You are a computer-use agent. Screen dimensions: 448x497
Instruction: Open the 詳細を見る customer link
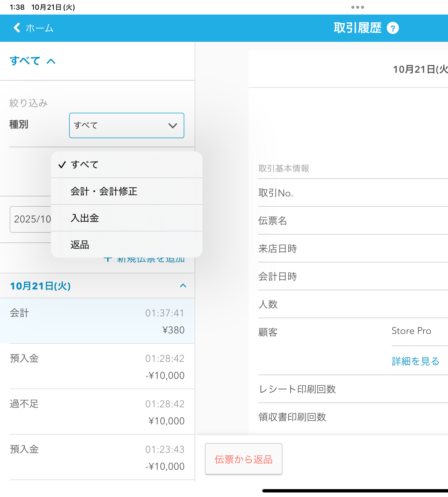415,361
